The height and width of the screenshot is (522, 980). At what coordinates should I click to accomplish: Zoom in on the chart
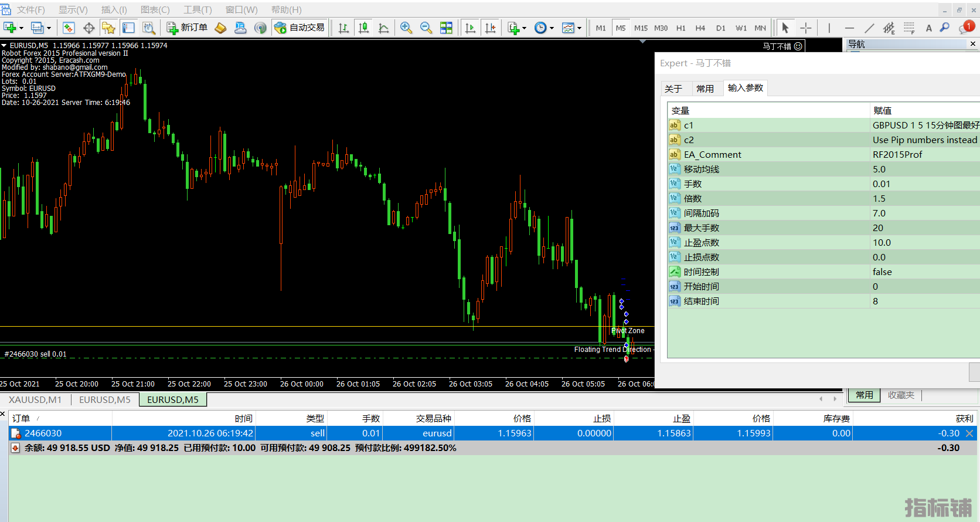[x=406, y=28]
